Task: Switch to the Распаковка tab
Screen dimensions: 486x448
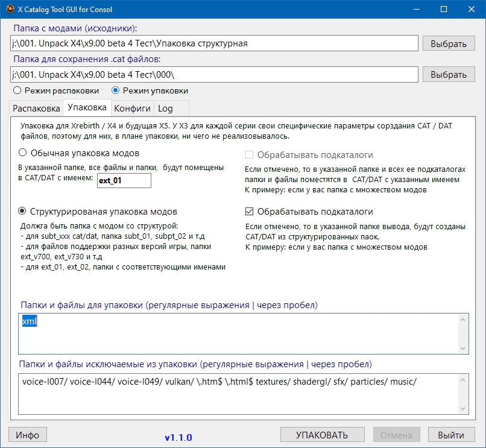Action: (36, 109)
